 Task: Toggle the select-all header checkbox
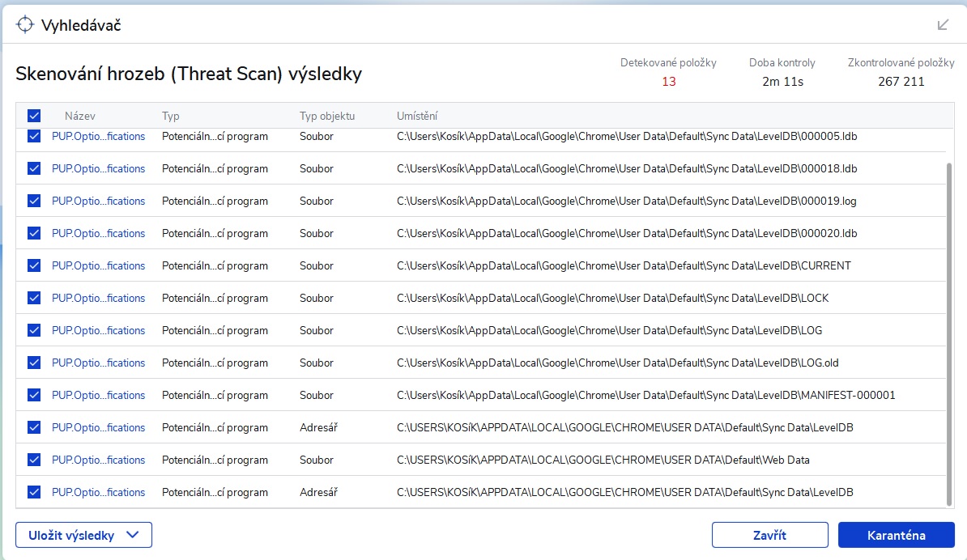34,116
